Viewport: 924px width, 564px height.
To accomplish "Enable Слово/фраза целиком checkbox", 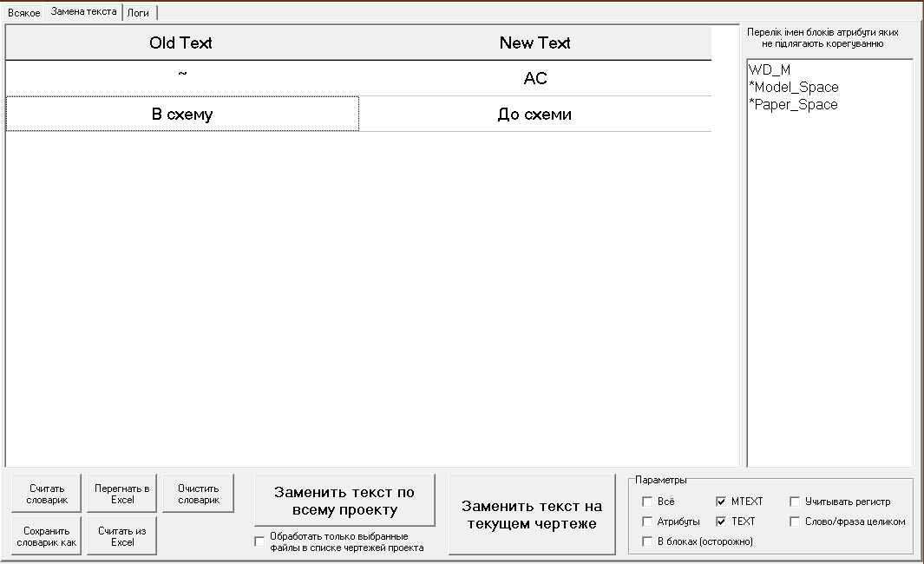I will coord(795,521).
